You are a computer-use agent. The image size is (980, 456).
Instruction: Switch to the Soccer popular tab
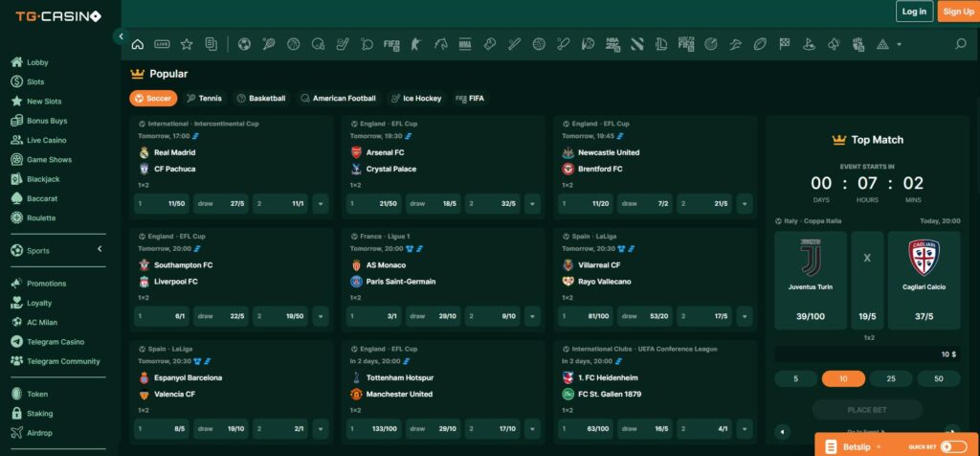[x=154, y=99]
